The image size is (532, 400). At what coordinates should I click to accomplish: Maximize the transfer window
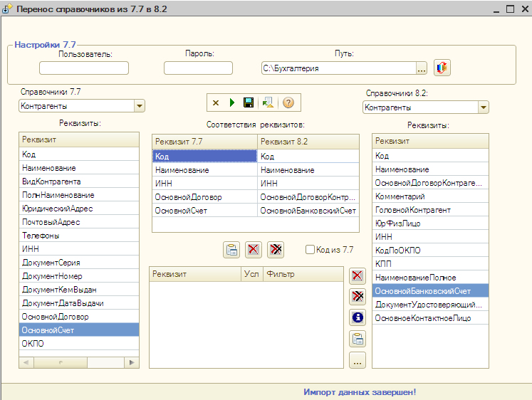tap(510, 9)
